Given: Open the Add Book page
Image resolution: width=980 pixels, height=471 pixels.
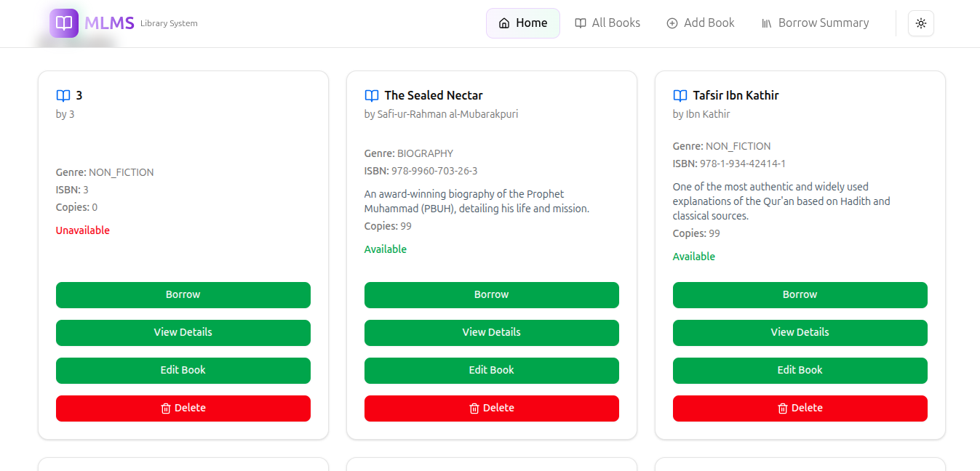Looking at the screenshot, I should tap(701, 23).
